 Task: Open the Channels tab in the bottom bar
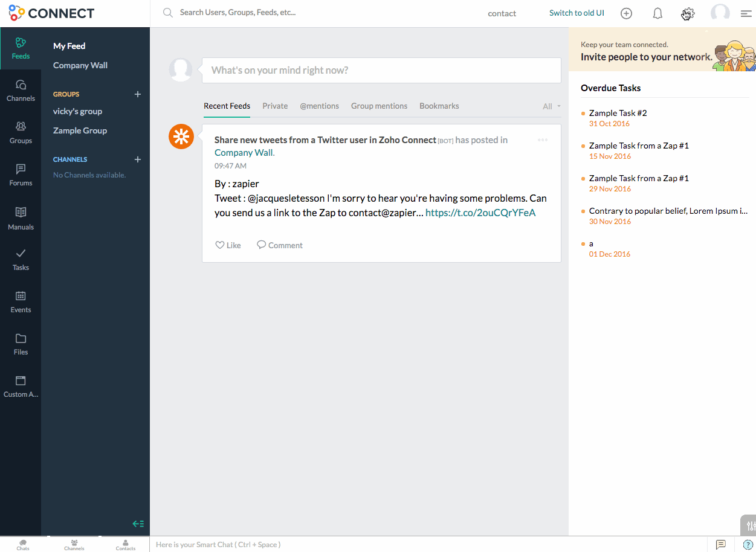[74, 545]
